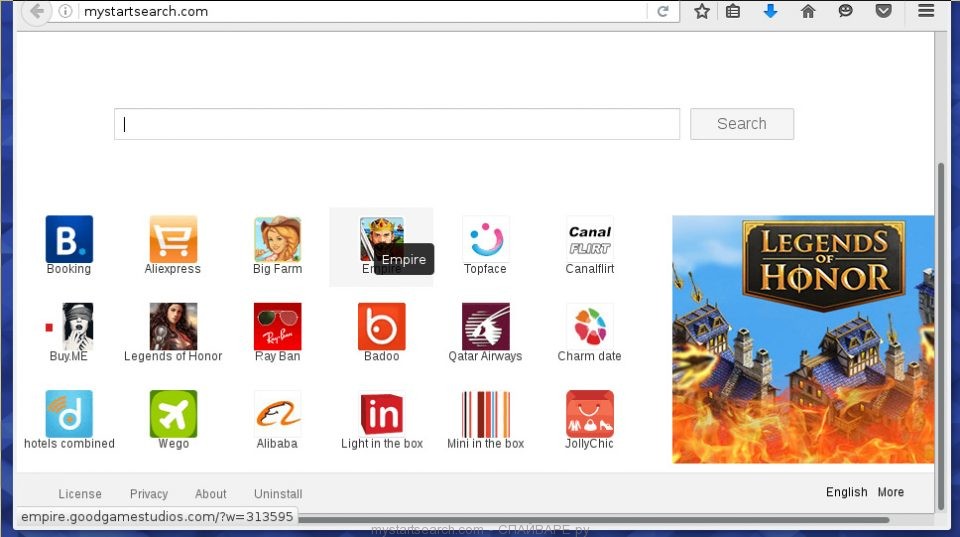Screen dimensions: 960x537
Task: Reload the page from address bar
Action: (x=662, y=12)
